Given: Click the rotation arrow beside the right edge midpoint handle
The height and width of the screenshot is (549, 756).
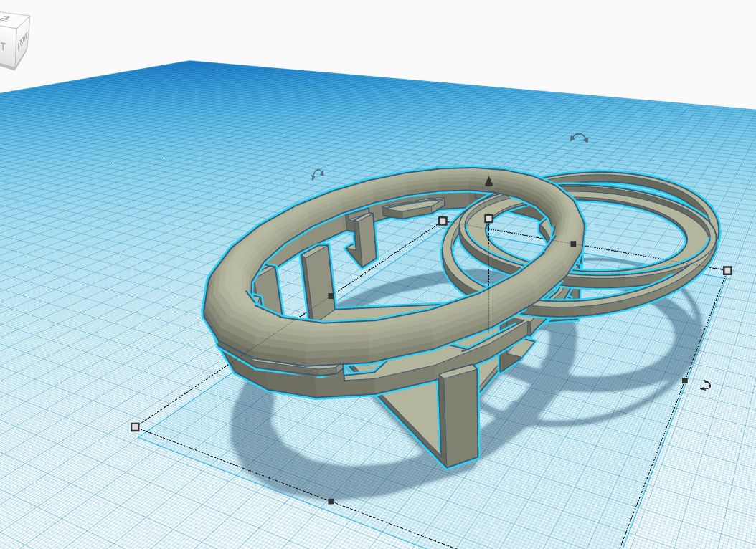Looking at the screenshot, I should click(x=706, y=386).
